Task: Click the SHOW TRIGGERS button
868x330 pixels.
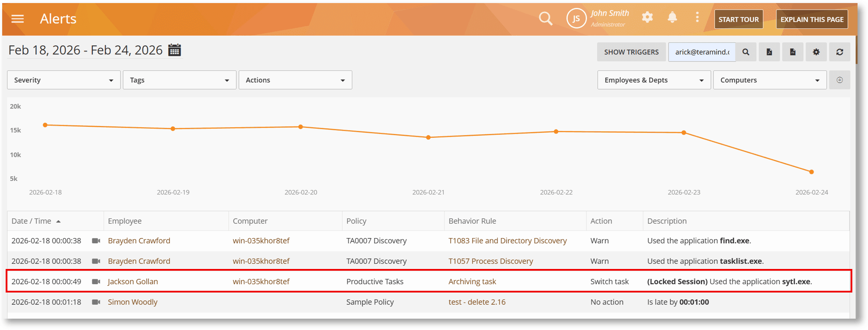Action: (631, 52)
